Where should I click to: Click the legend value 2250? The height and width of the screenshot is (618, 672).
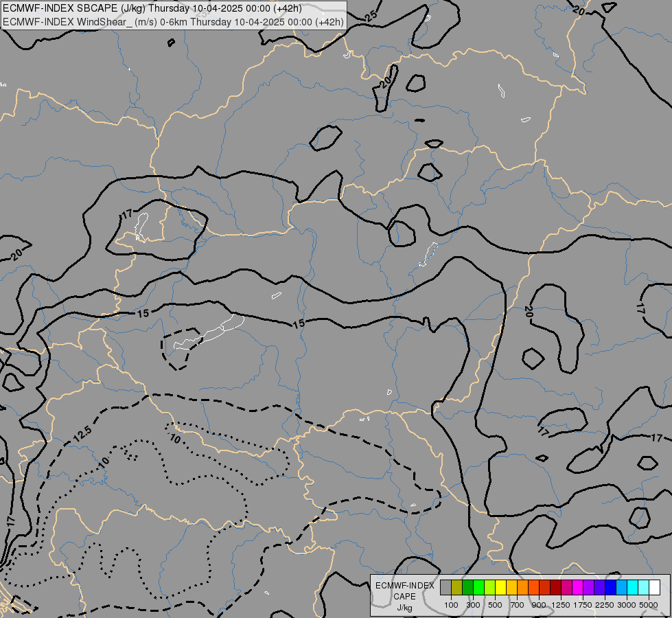tap(605, 605)
